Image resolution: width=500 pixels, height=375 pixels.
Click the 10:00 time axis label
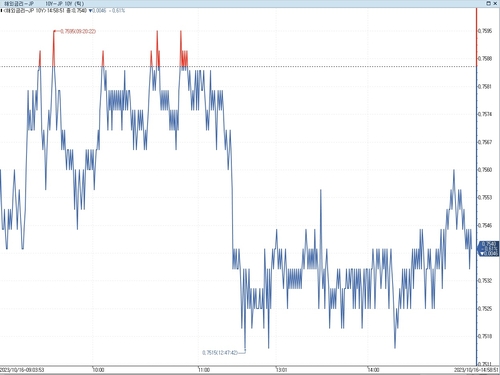click(98, 370)
